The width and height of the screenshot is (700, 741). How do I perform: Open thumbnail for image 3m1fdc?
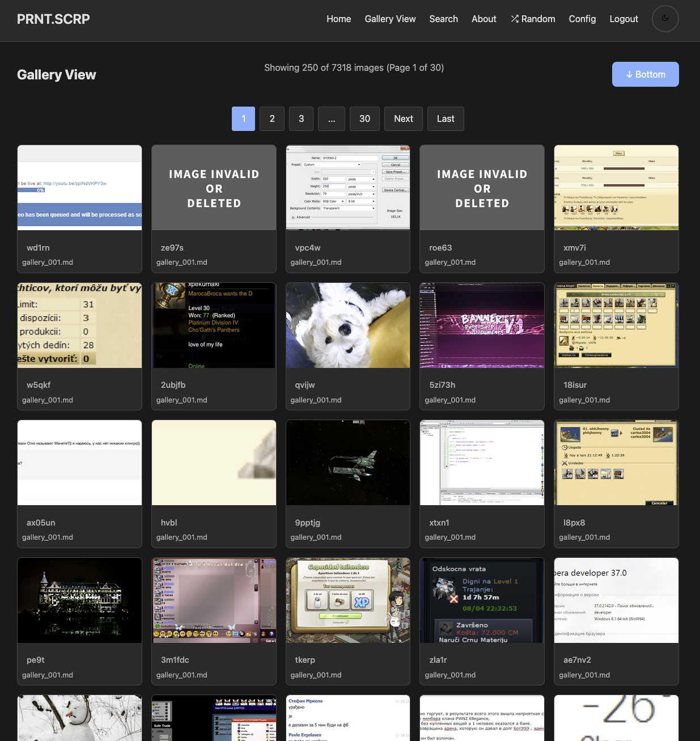coord(214,600)
